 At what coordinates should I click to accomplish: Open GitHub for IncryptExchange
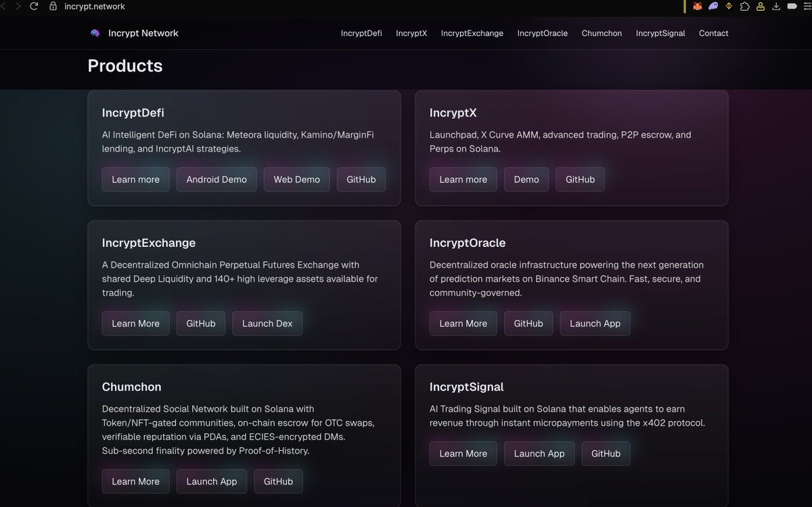(201, 324)
